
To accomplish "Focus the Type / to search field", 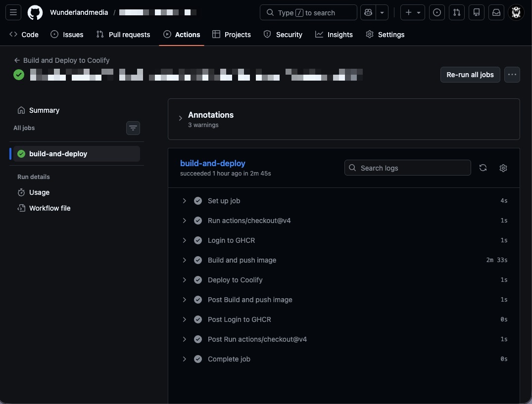I will click(x=308, y=12).
